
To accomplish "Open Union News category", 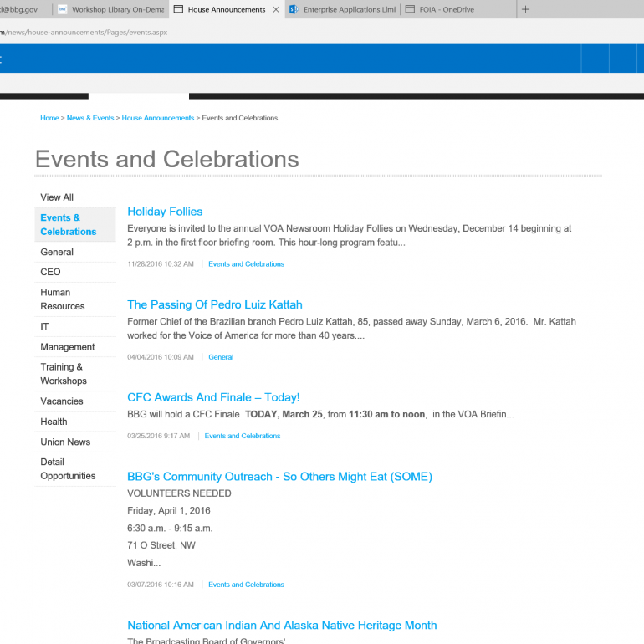I will pyautogui.click(x=65, y=442).
